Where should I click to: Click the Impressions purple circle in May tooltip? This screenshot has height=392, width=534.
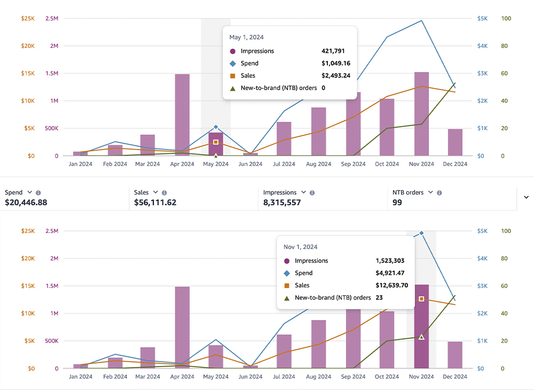[232, 51]
